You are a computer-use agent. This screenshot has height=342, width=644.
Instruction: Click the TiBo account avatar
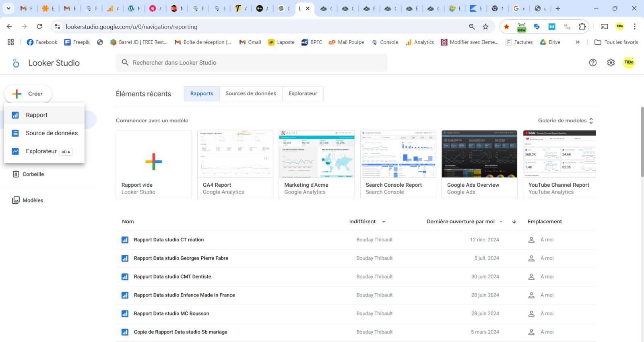(x=629, y=62)
